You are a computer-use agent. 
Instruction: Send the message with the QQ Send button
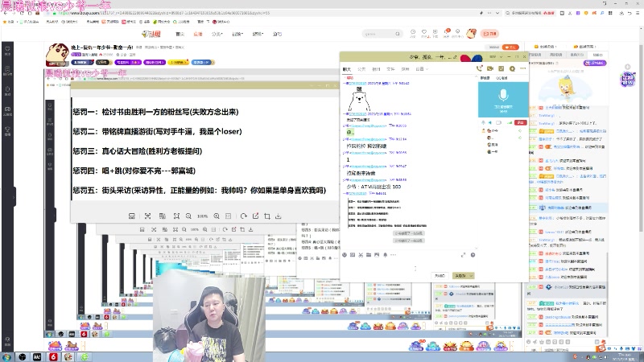click(460, 275)
